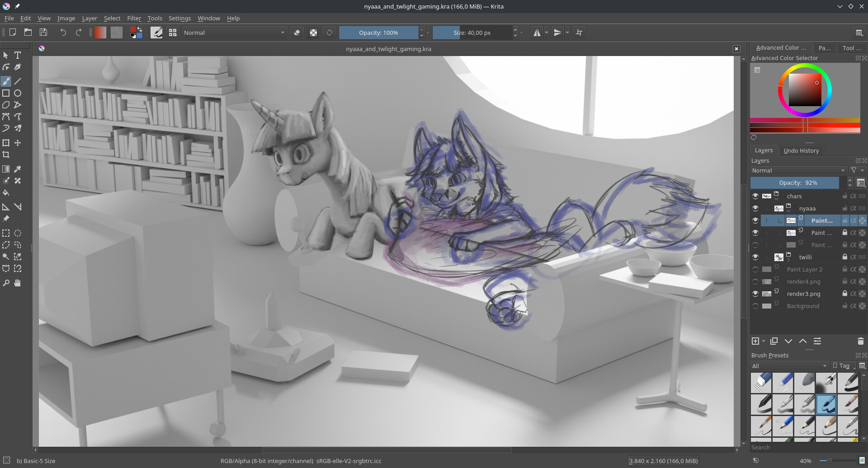Open the layer blending mode dropdown

click(798, 170)
